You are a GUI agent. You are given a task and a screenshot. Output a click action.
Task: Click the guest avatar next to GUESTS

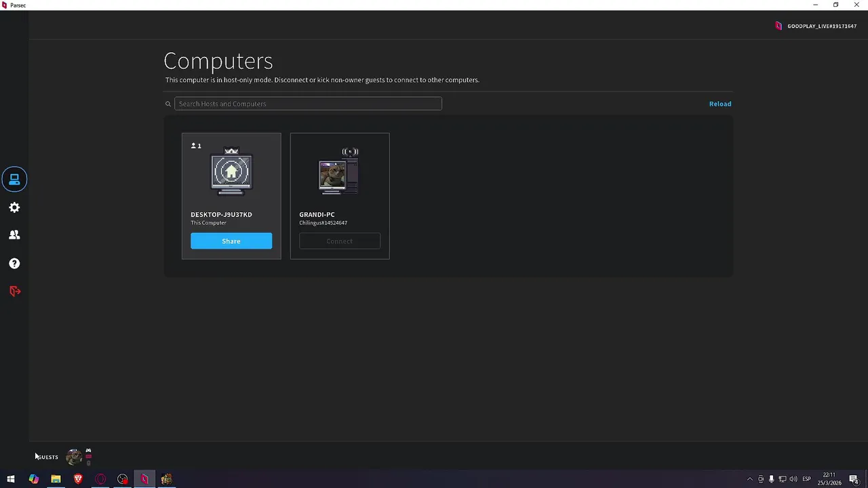tap(74, 457)
